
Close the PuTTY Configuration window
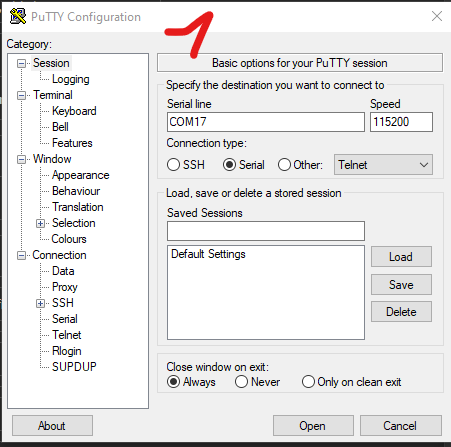pos(437,16)
